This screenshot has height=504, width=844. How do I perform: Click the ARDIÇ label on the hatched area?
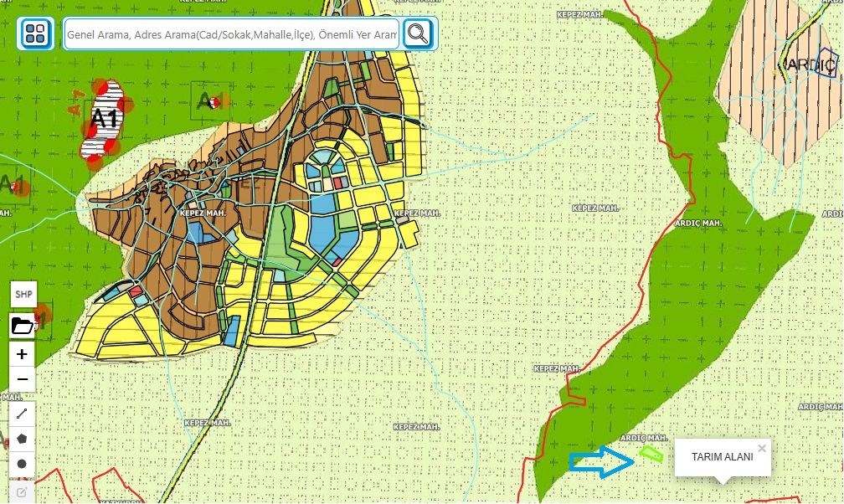810,64
